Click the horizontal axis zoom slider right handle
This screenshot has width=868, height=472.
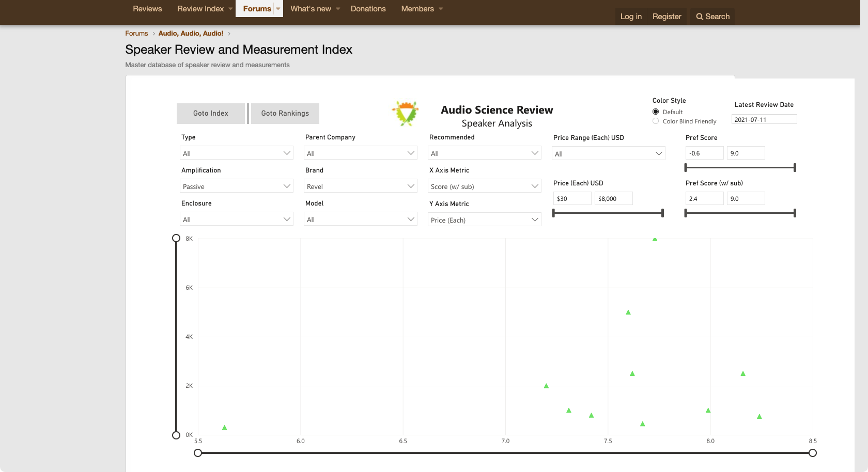(x=813, y=453)
